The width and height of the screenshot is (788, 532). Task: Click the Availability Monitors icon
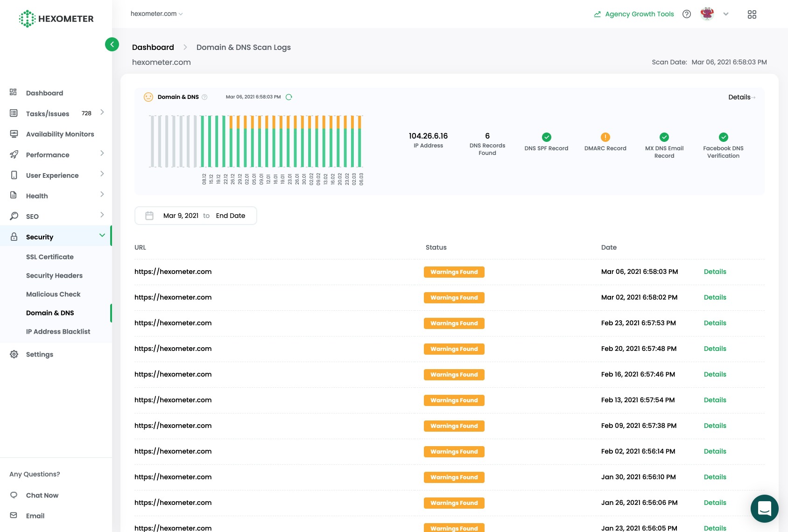click(x=14, y=134)
